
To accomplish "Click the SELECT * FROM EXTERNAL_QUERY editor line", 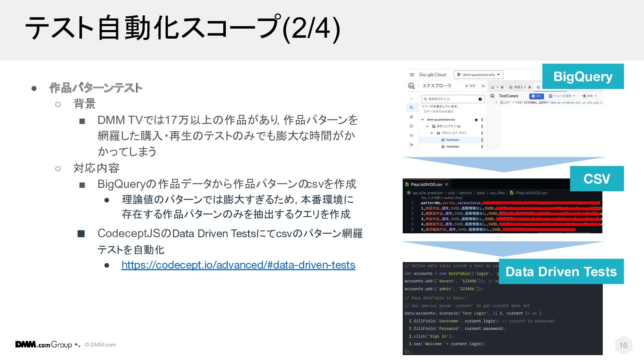I will pos(552,103).
